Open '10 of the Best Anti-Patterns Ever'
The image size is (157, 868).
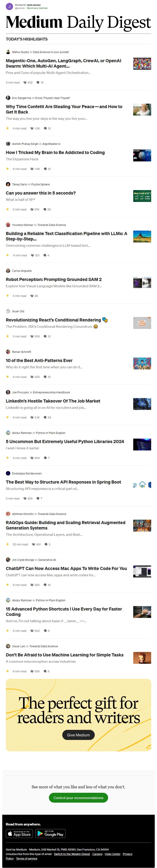click(39, 360)
